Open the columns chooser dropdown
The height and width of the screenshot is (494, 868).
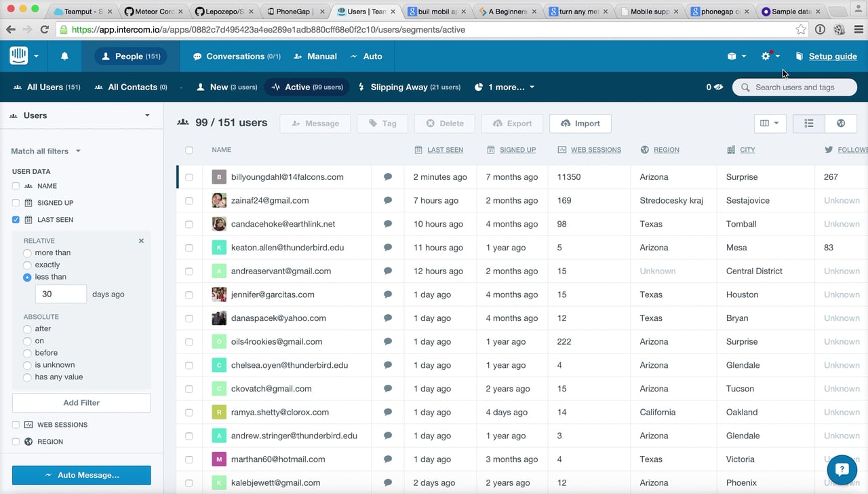pos(770,123)
